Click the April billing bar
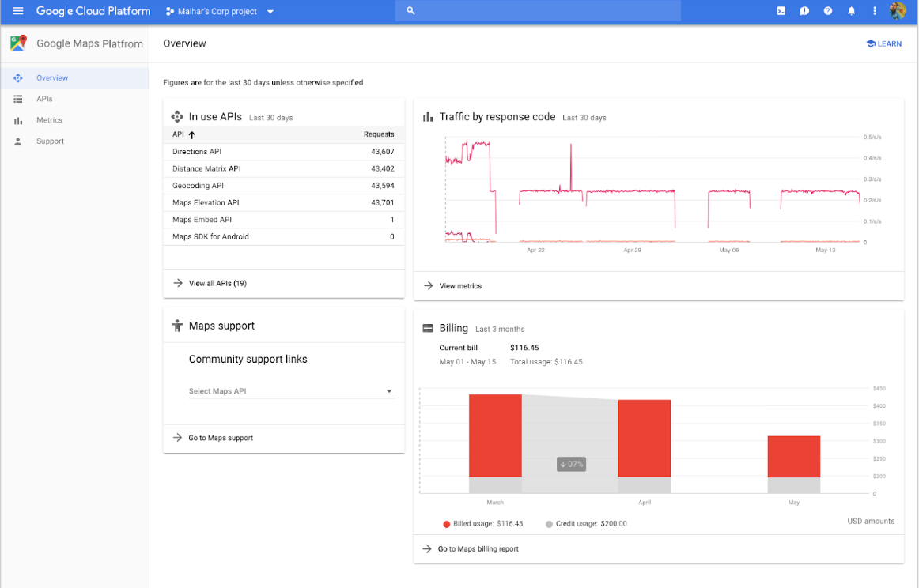919x588 pixels. click(645, 447)
